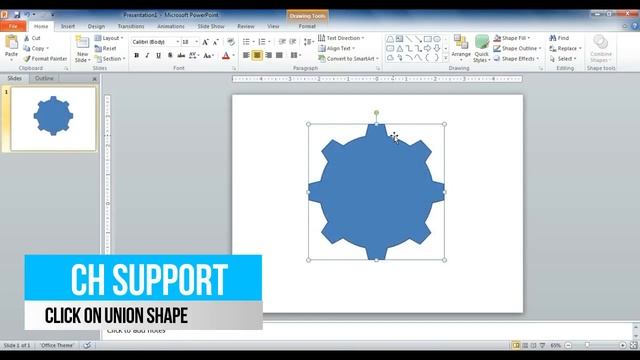Switch to the Review tab
This screenshot has height=360, width=640.
246,26
